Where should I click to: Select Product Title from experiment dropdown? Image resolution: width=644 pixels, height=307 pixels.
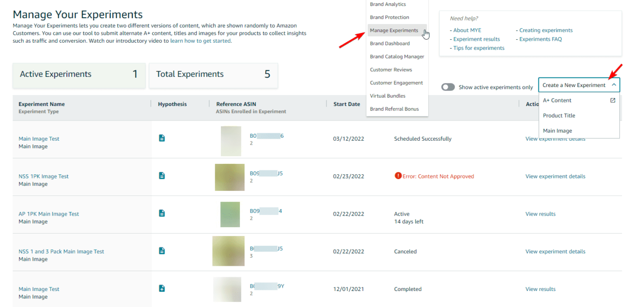tap(558, 116)
